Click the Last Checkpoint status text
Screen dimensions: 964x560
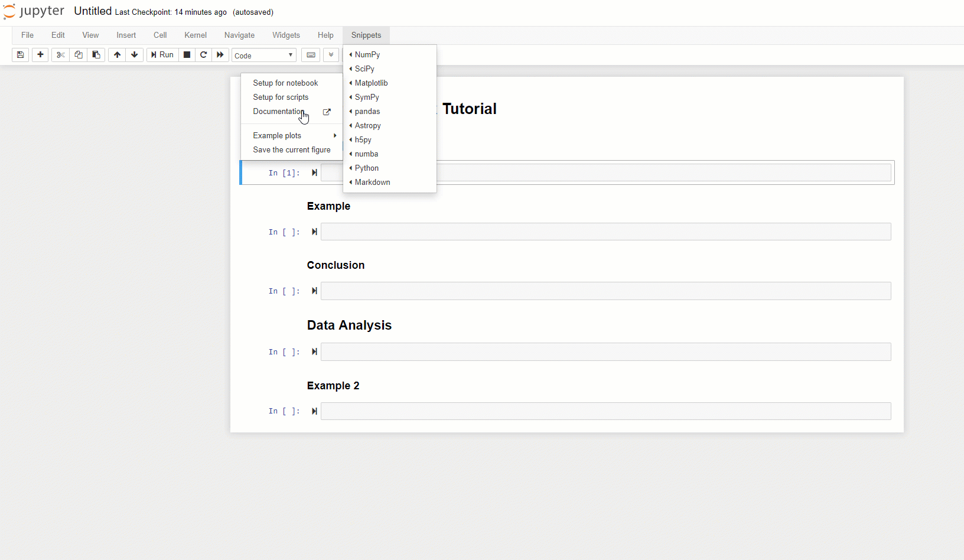point(171,12)
